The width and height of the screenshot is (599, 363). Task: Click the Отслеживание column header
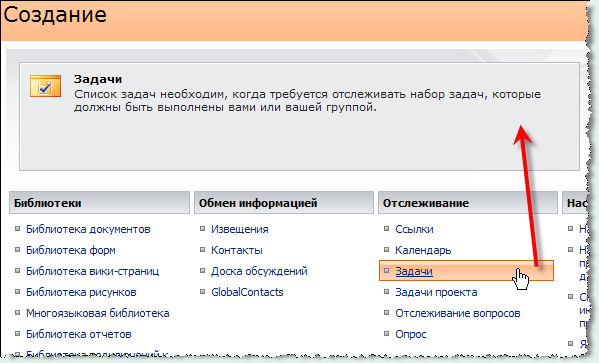click(468, 203)
